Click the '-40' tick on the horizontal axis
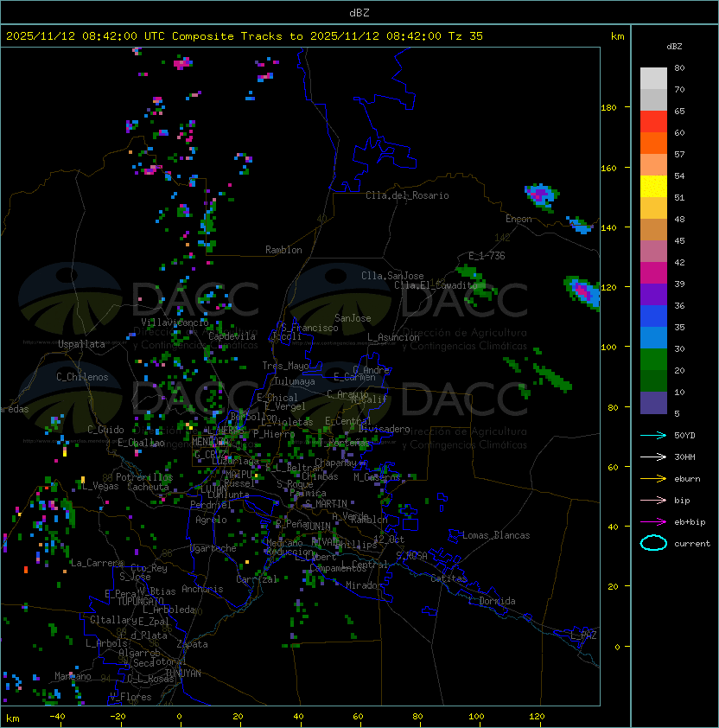The width and height of the screenshot is (719, 728). 58,717
